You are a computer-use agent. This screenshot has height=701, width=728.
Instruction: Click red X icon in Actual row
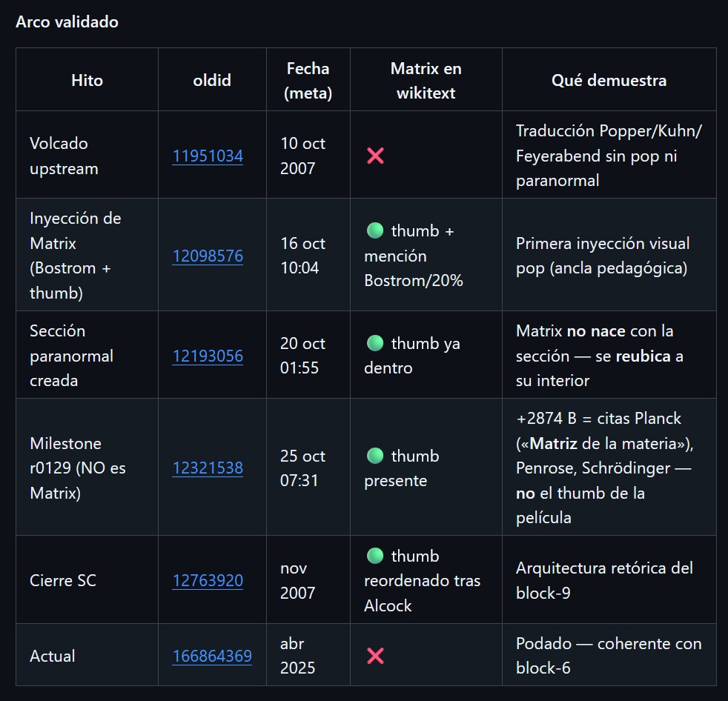[375, 656]
